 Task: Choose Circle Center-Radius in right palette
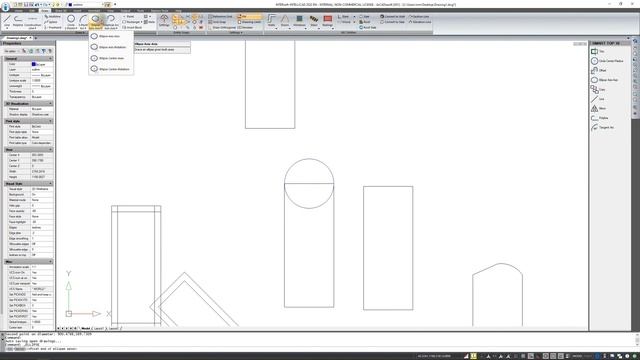click(x=607, y=61)
